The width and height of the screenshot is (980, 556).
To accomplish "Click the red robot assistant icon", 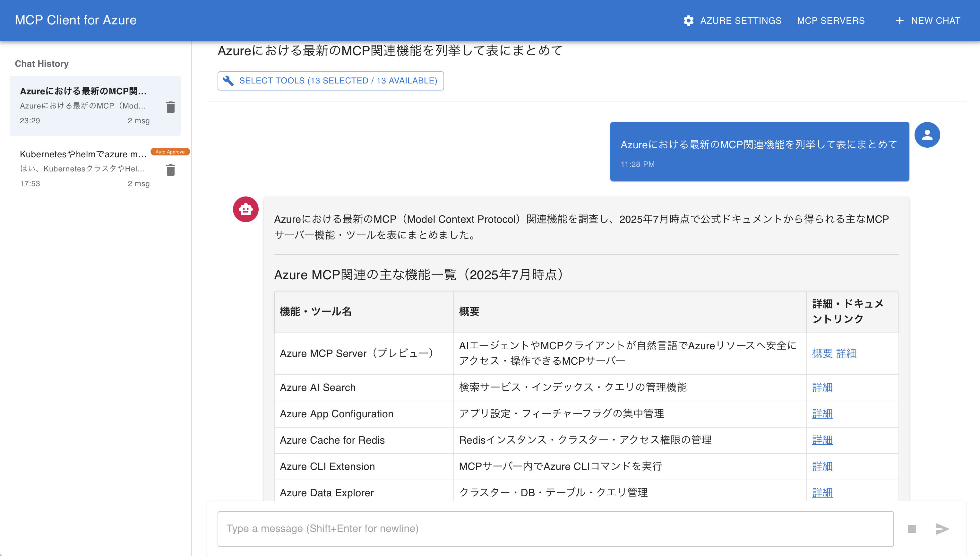I will [x=245, y=209].
